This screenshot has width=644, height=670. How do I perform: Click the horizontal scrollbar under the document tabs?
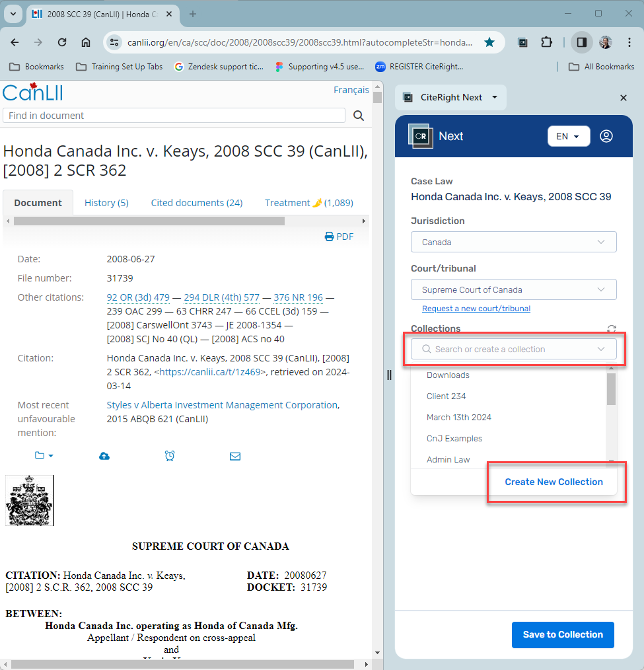[x=149, y=221]
